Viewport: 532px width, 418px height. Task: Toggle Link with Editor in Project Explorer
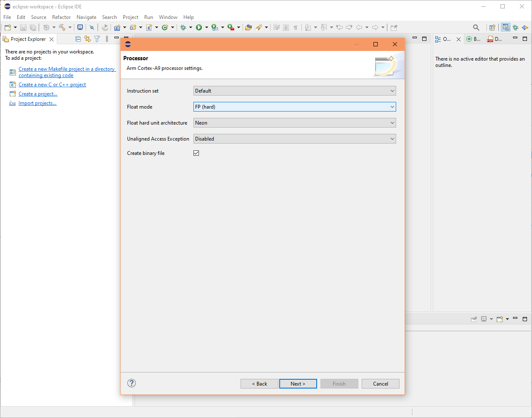[x=87, y=39]
